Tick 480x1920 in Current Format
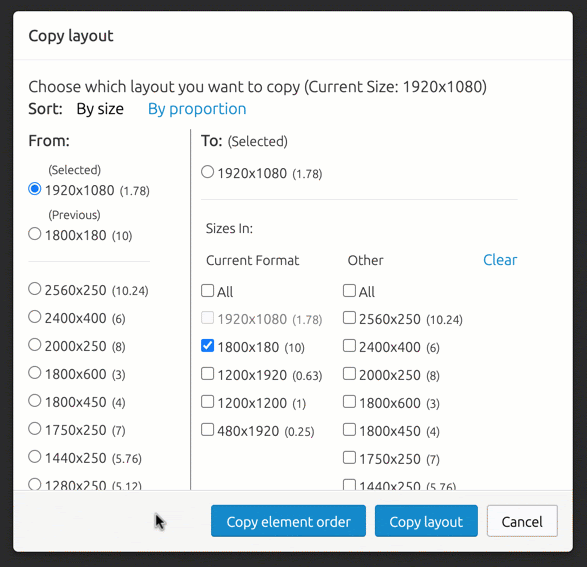 click(x=207, y=430)
